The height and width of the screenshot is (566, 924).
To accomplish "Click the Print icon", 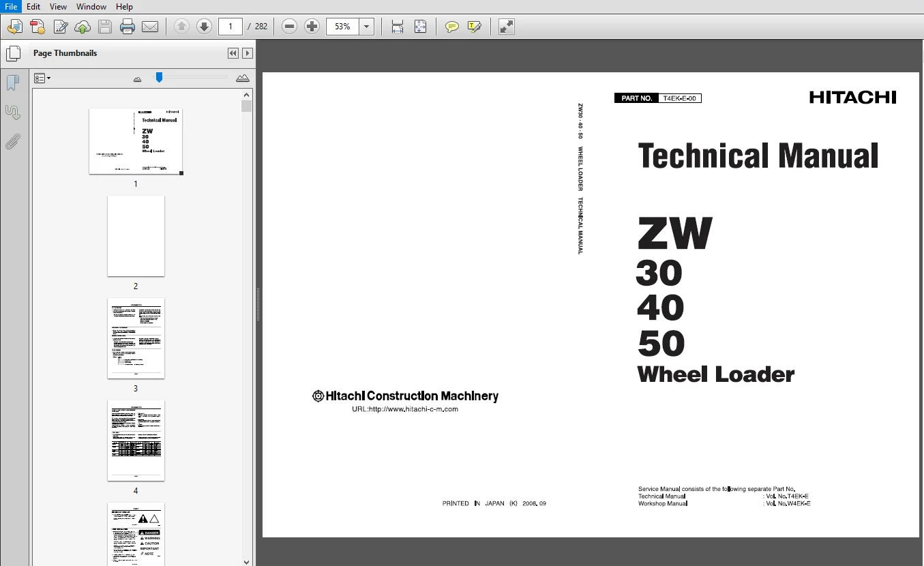I will (x=128, y=27).
